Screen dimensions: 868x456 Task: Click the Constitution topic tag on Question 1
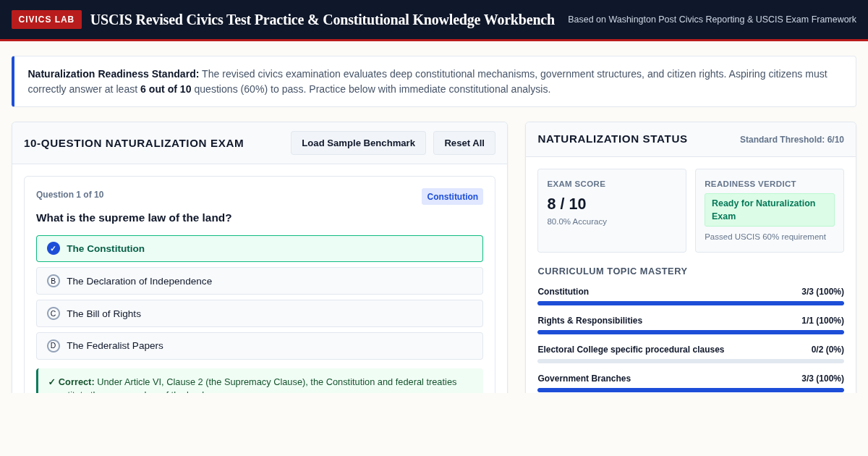click(x=452, y=197)
